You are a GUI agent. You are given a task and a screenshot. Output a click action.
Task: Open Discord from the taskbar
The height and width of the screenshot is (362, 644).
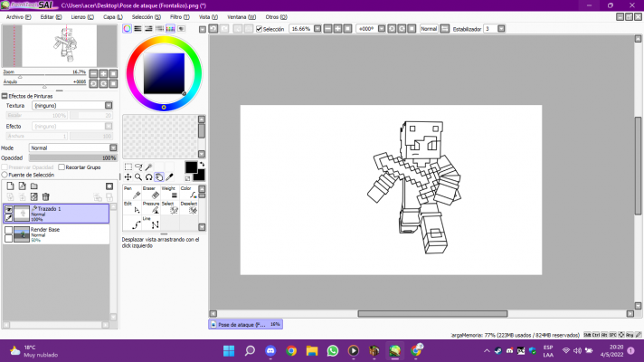(x=270, y=350)
